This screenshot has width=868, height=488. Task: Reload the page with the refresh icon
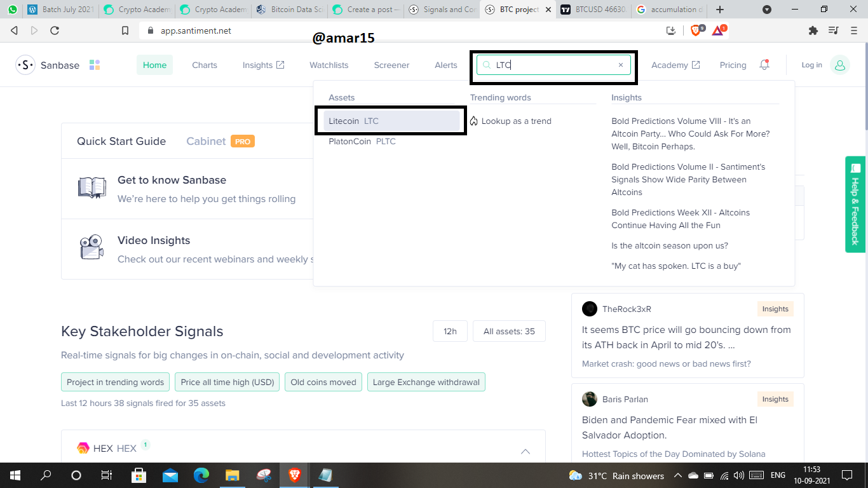click(55, 30)
